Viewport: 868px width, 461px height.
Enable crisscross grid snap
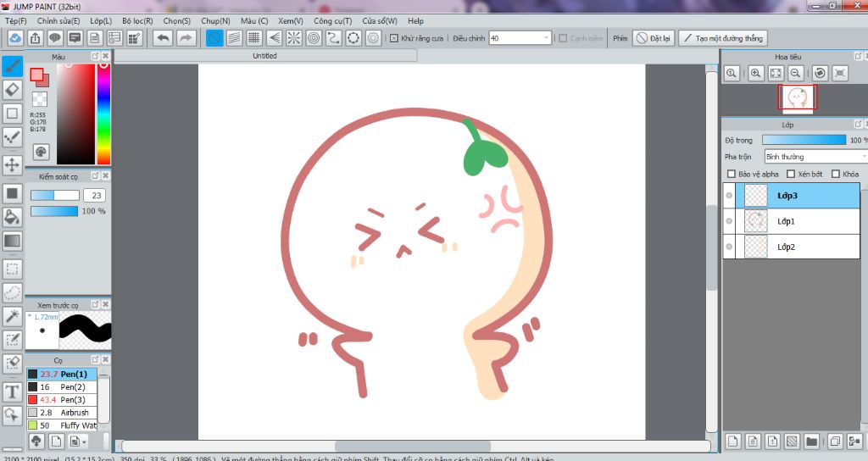(254, 38)
